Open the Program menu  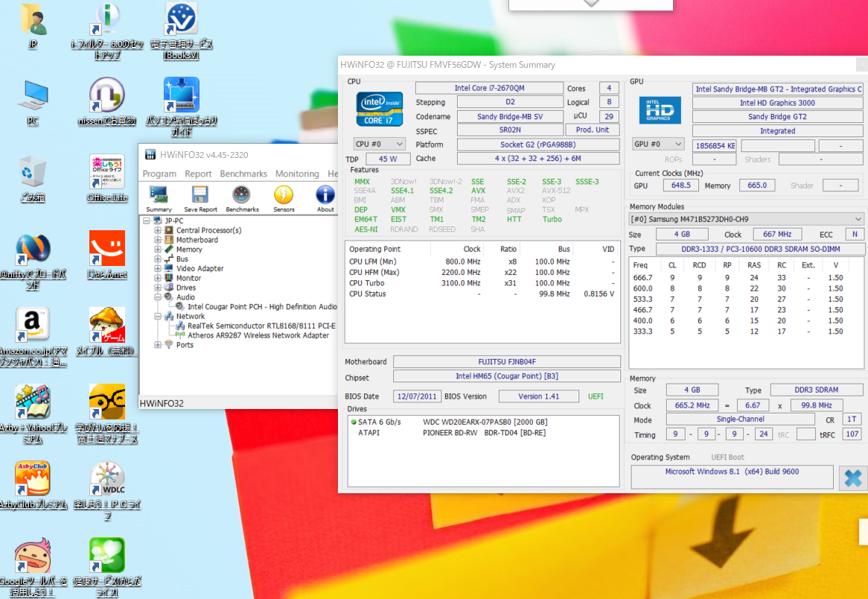coord(159,174)
